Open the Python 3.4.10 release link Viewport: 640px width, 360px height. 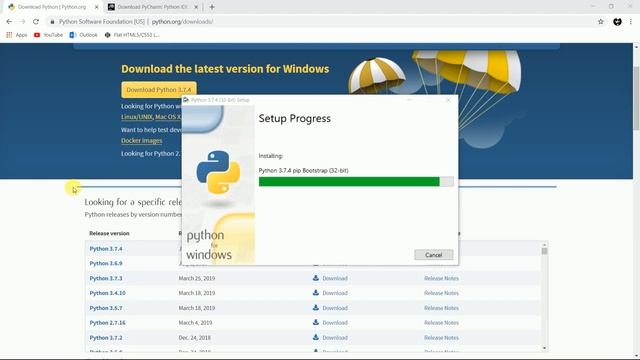(107, 293)
